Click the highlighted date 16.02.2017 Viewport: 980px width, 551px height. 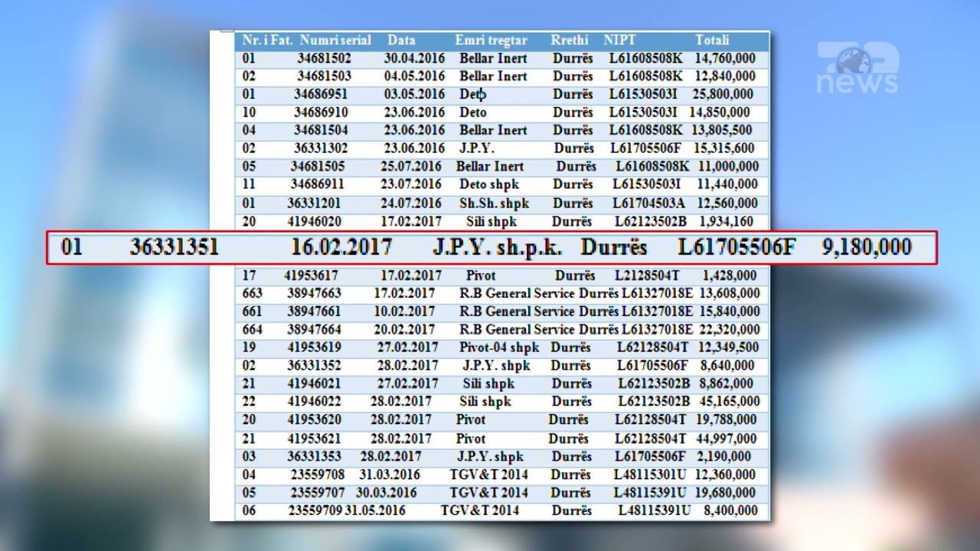pyautogui.click(x=341, y=247)
